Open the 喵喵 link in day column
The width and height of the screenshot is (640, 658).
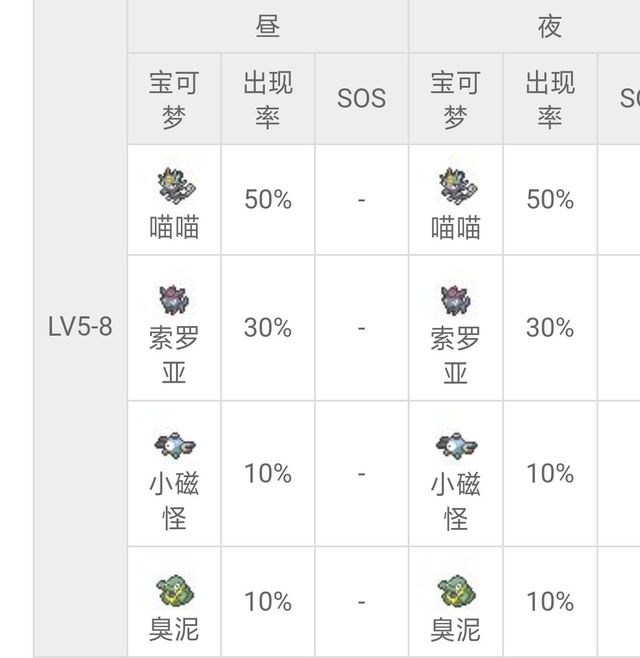[174, 227]
